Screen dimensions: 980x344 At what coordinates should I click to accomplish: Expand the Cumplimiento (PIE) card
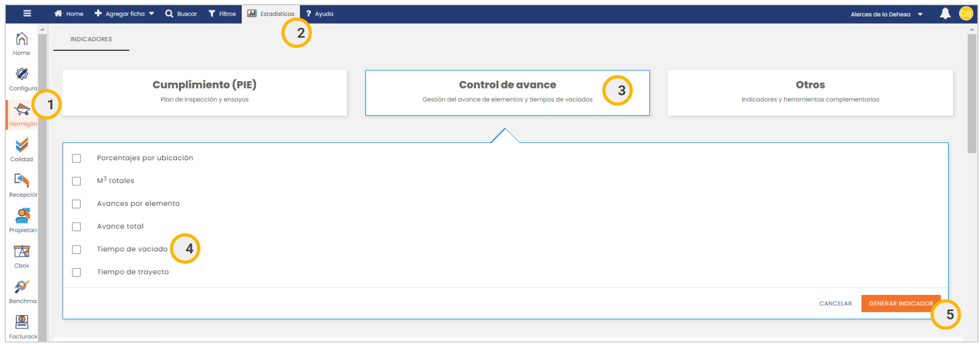(204, 92)
